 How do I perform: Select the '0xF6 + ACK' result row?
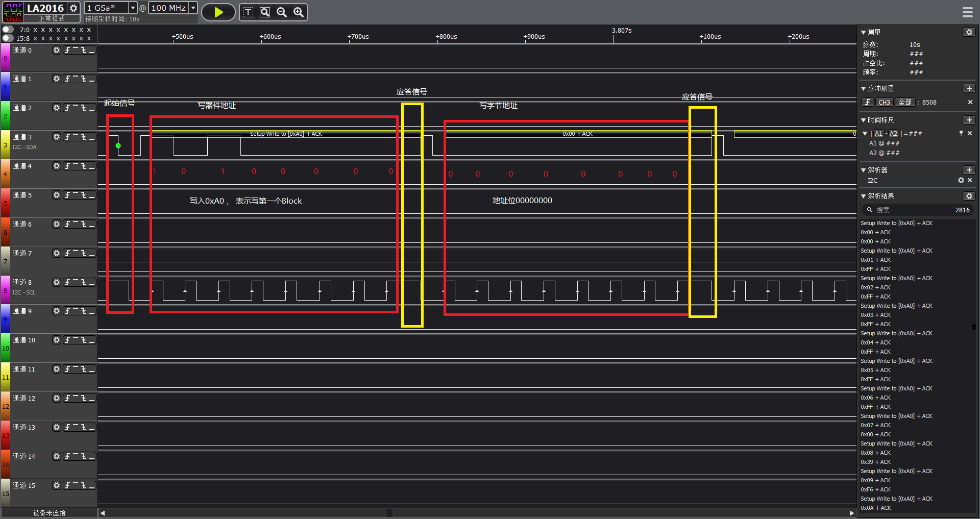click(875, 489)
